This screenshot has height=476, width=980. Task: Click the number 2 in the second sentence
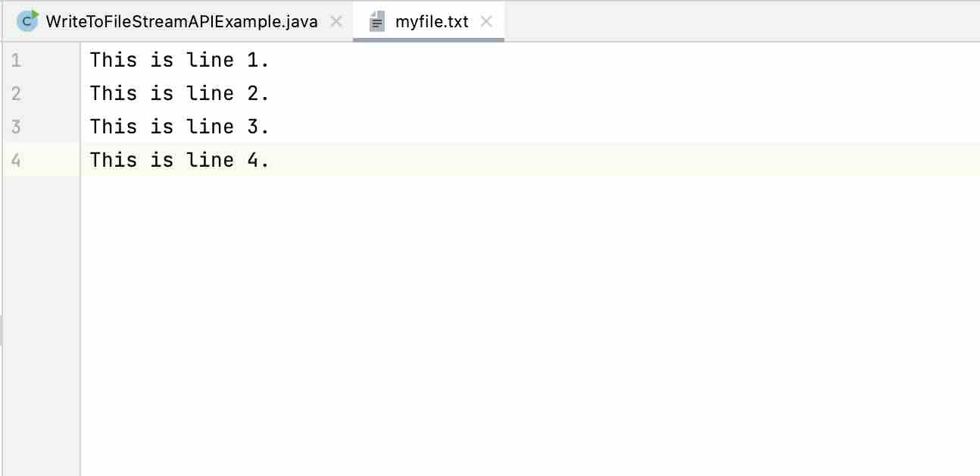pyautogui.click(x=254, y=93)
